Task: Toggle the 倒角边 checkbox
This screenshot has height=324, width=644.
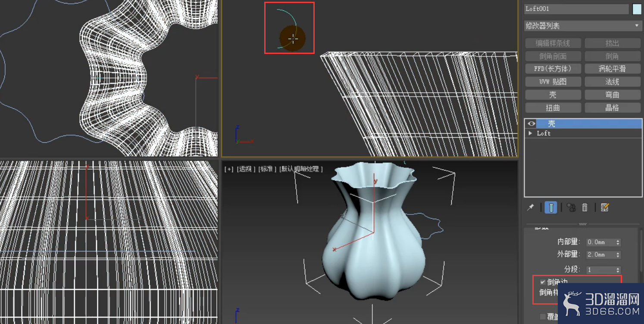Action: click(543, 282)
